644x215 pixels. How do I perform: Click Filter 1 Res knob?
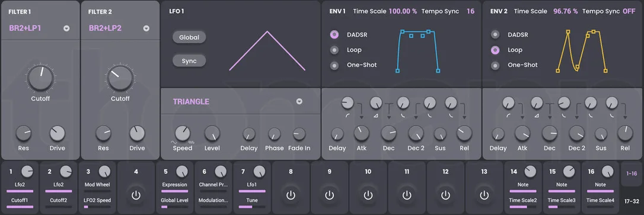[x=24, y=133]
